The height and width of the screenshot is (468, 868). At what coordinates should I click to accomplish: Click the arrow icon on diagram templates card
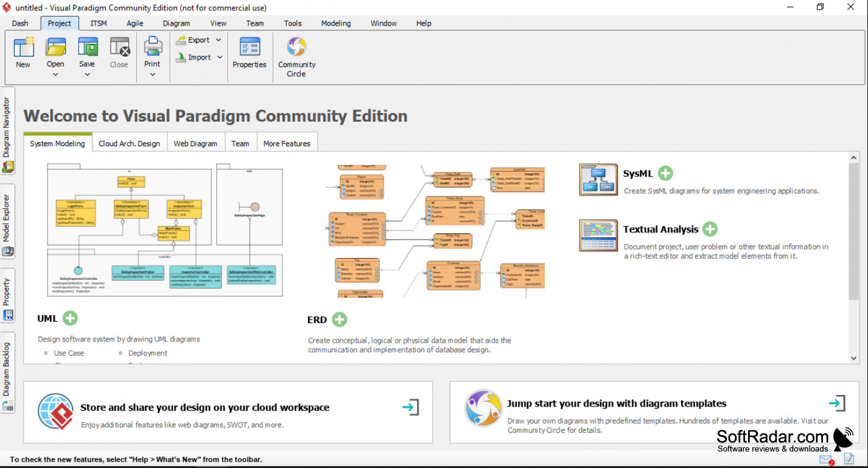[837, 403]
